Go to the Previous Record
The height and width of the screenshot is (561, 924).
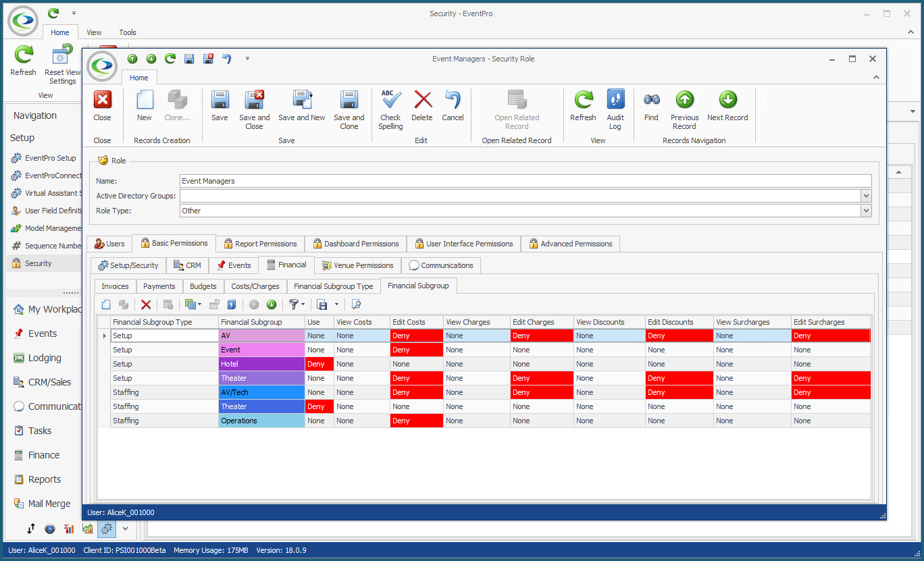[x=684, y=110]
